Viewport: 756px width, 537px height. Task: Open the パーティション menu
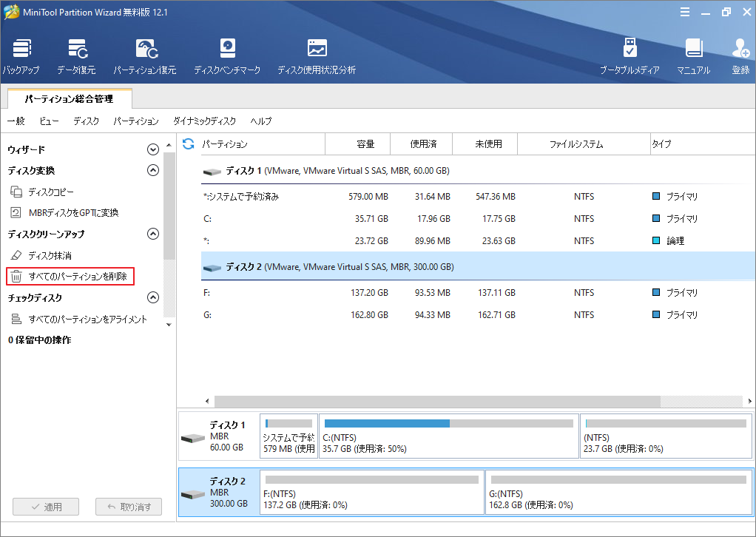pyautogui.click(x=136, y=121)
